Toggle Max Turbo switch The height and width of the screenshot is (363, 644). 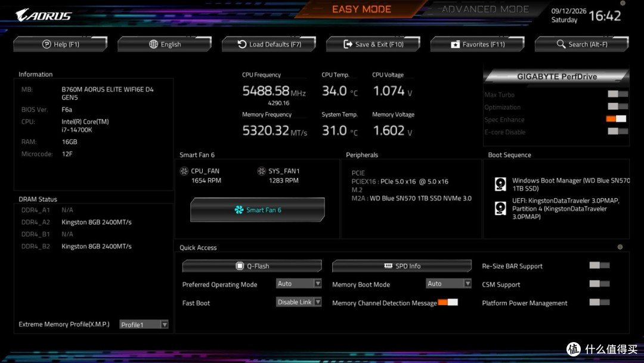(618, 94)
